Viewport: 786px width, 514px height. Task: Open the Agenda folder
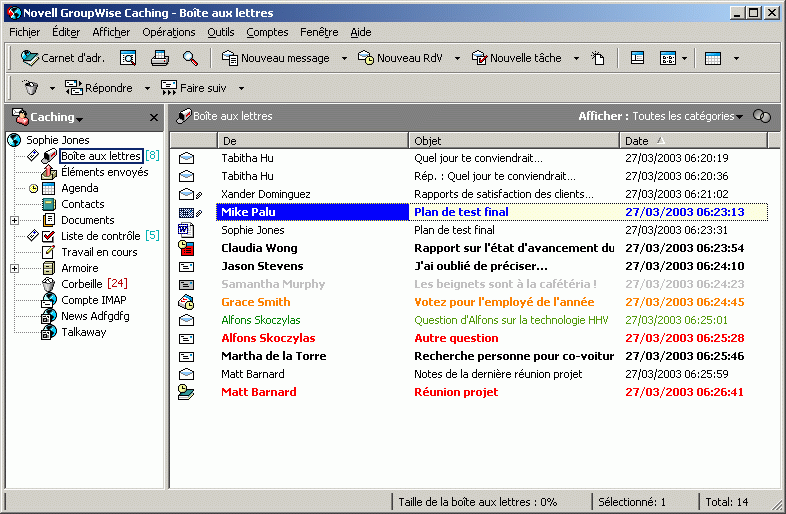tap(80, 188)
